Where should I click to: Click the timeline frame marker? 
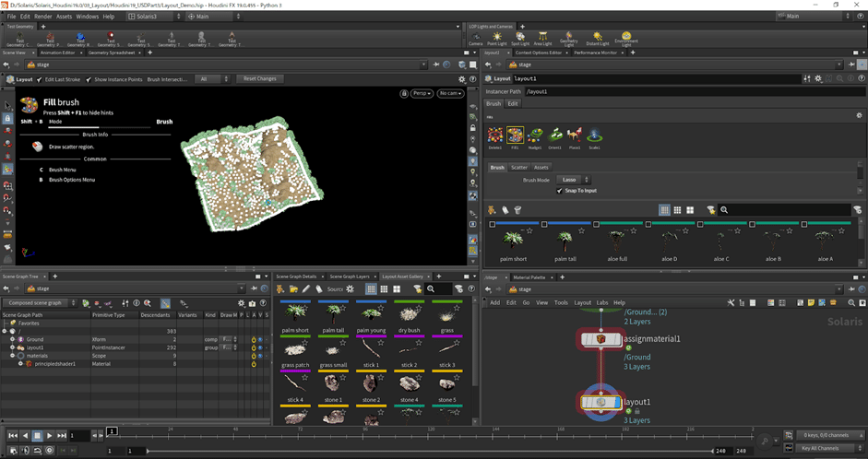112,430
